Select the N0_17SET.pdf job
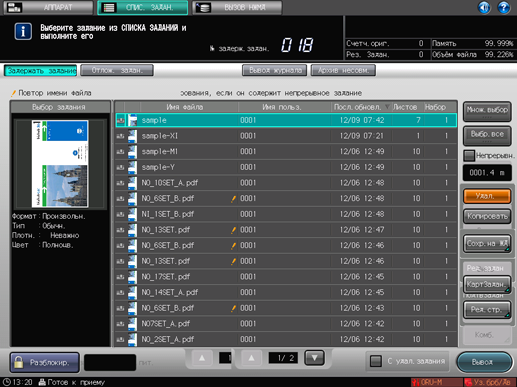Image resolution: width=517 pixels, height=387 pixels. pyautogui.click(x=286, y=277)
